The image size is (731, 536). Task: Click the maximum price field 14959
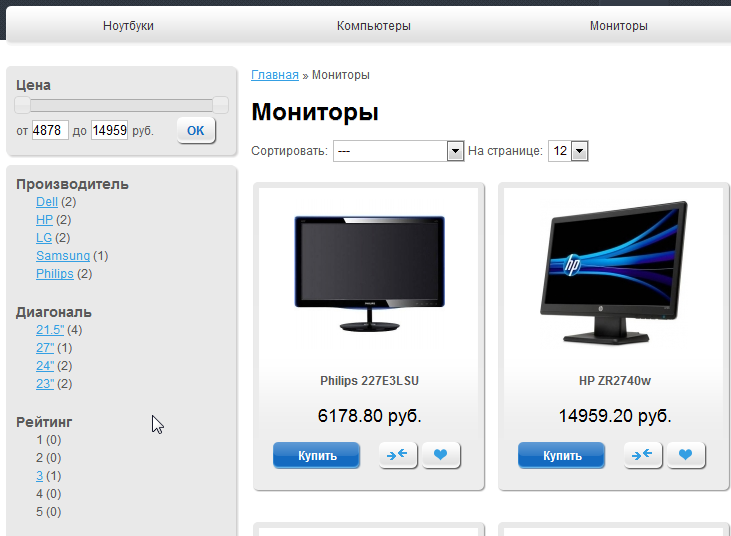109,130
